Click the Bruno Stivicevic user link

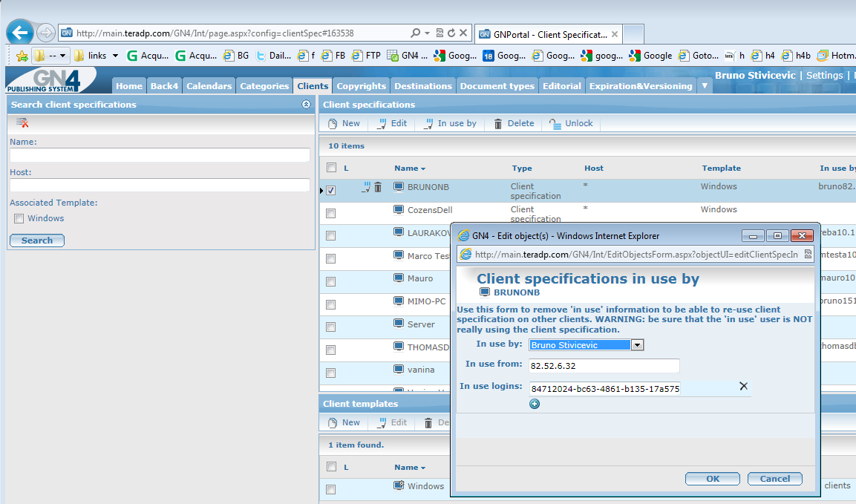click(755, 76)
